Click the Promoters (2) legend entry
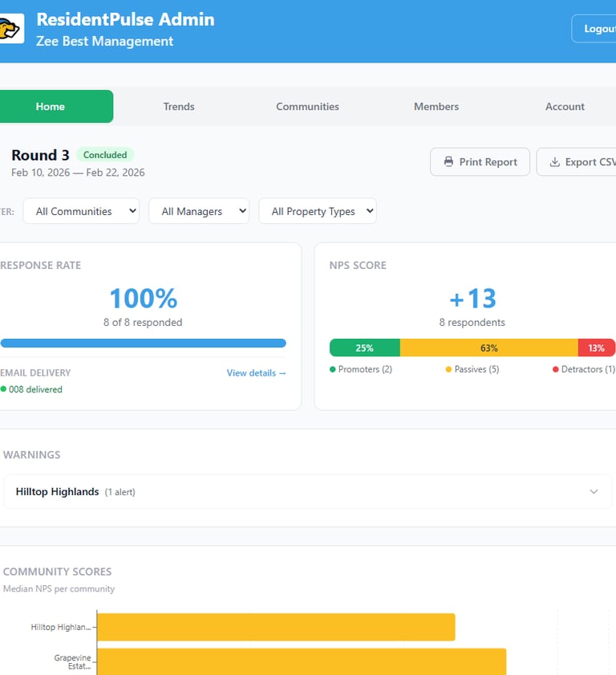Screen dimensions: 616x675 (361, 369)
